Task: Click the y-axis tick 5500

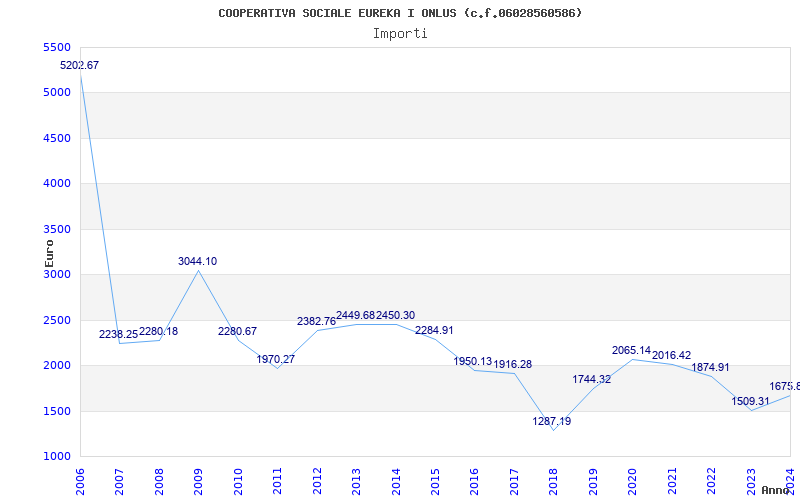Action: click(57, 47)
